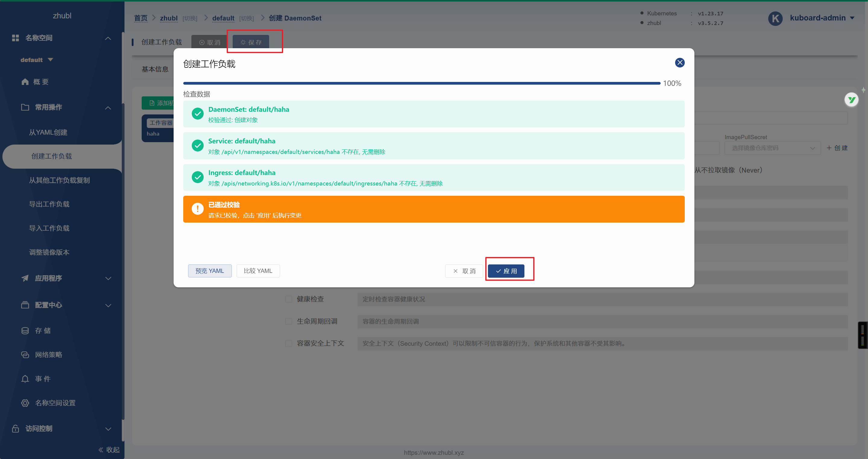The height and width of the screenshot is (459, 868).
Task: Toggle the 生命周期回调 checkbox
Action: click(x=288, y=321)
